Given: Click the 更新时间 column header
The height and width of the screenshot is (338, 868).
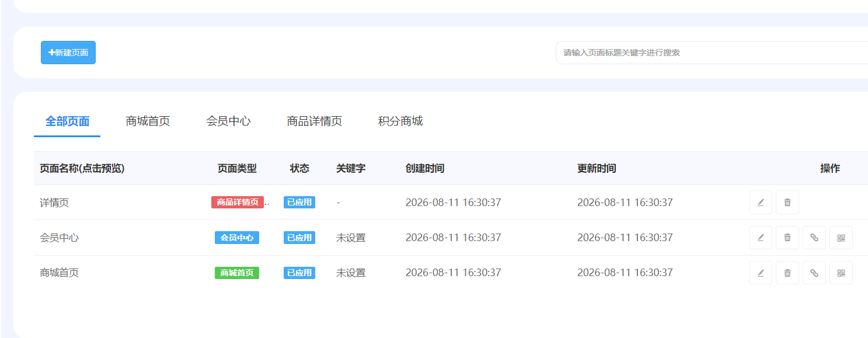Looking at the screenshot, I should pyautogui.click(x=597, y=168).
